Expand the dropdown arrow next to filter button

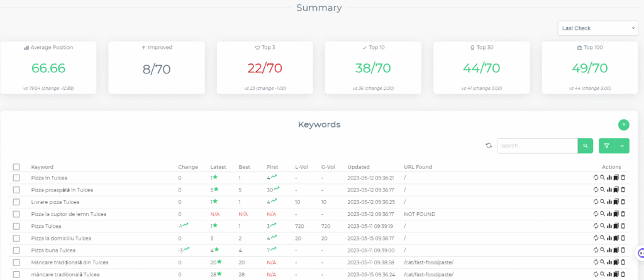[623, 146]
